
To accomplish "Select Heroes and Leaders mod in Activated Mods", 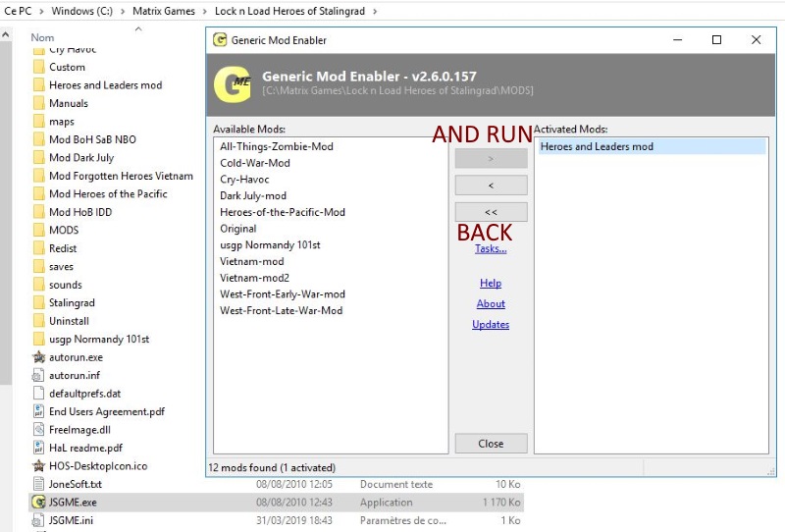I will coord(652,146).
